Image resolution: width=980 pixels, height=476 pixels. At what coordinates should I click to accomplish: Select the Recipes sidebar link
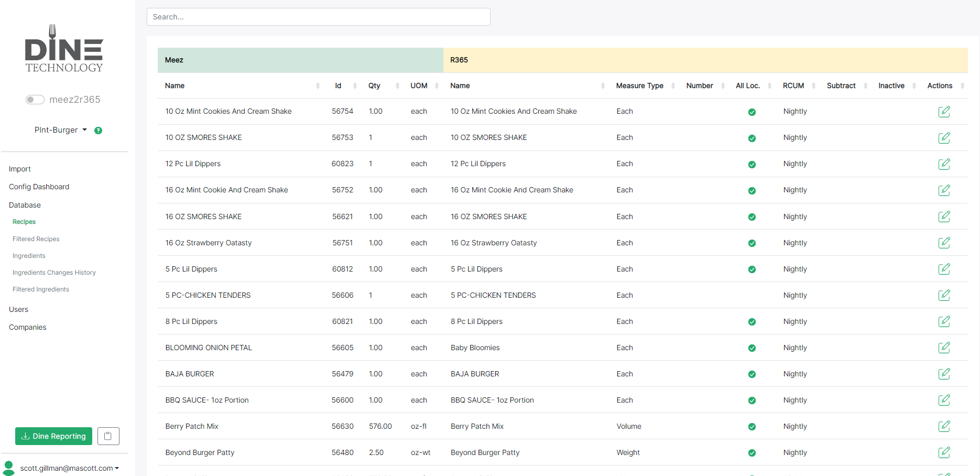point(24,222)
